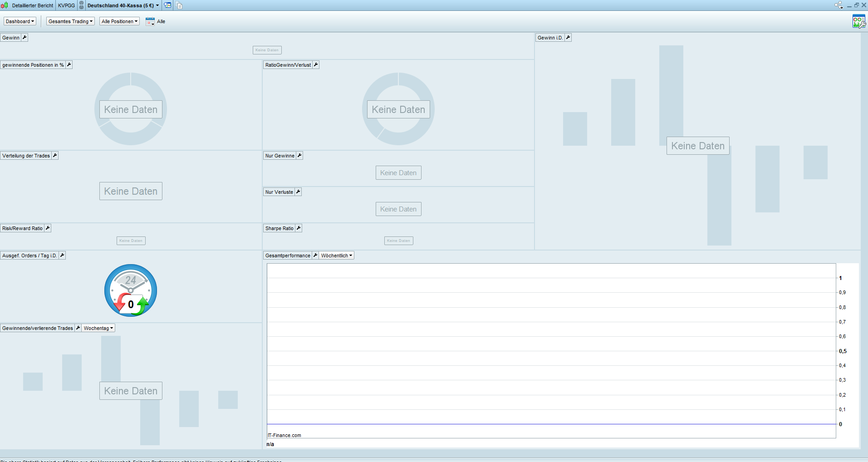Click the Nur Verluste panel label
The image size is (868, 462).
click(x=279, y=192)
